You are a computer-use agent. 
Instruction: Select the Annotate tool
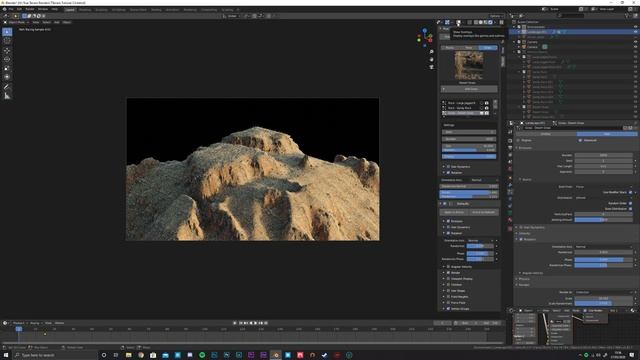[x=7, y=87]
